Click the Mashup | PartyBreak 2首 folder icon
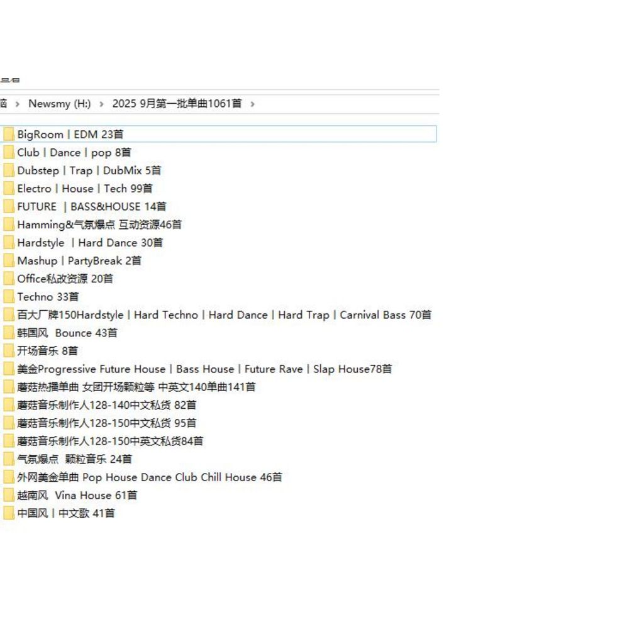 pos(9,261)
